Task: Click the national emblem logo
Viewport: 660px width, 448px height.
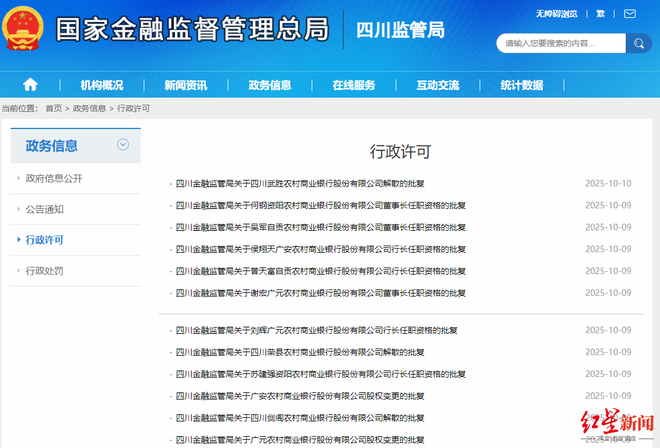Action: 24,30
